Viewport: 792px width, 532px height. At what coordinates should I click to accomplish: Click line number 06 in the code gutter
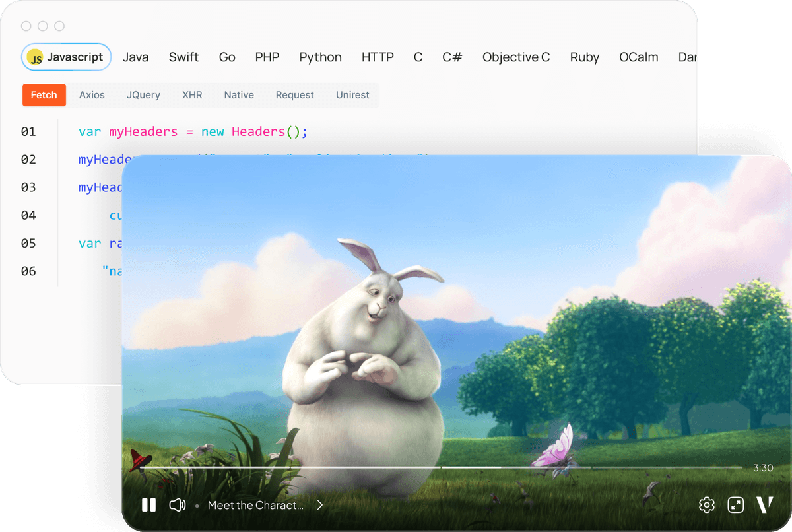tap(28, 271)
